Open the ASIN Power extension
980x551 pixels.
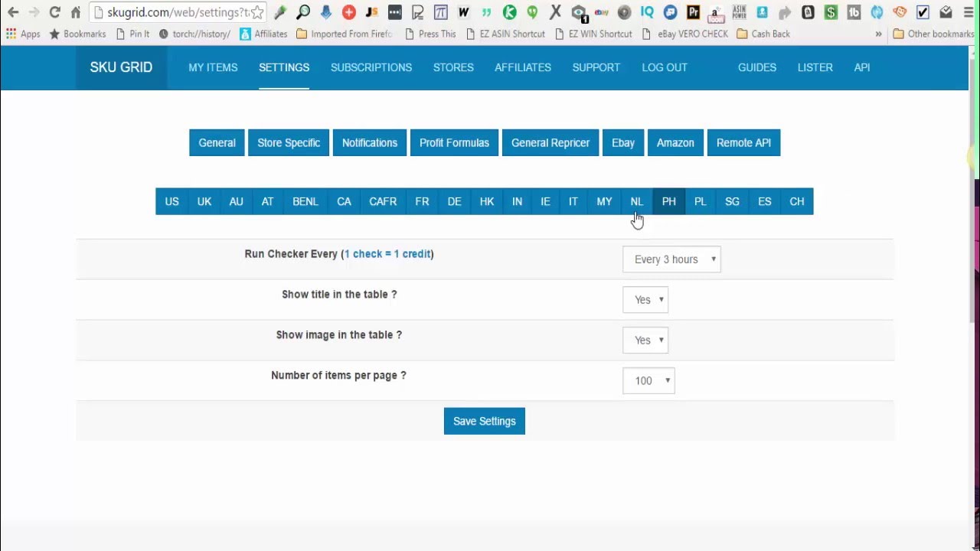740,12
